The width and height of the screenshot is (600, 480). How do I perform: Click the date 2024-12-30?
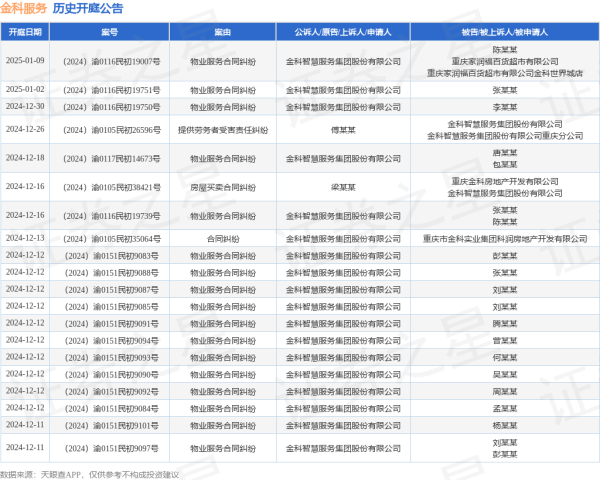(x=25, y=106)
